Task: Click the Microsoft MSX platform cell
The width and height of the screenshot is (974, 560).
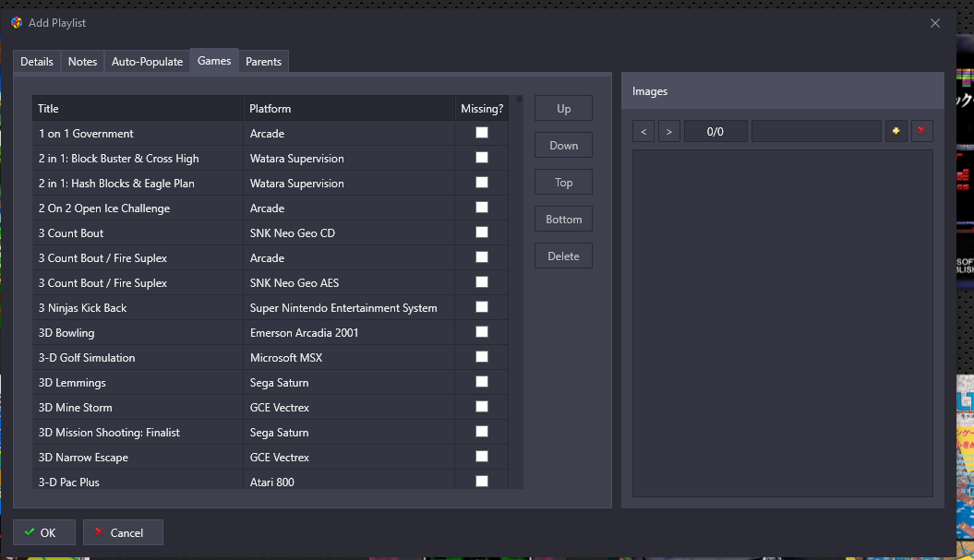Action: pos(349,357)
